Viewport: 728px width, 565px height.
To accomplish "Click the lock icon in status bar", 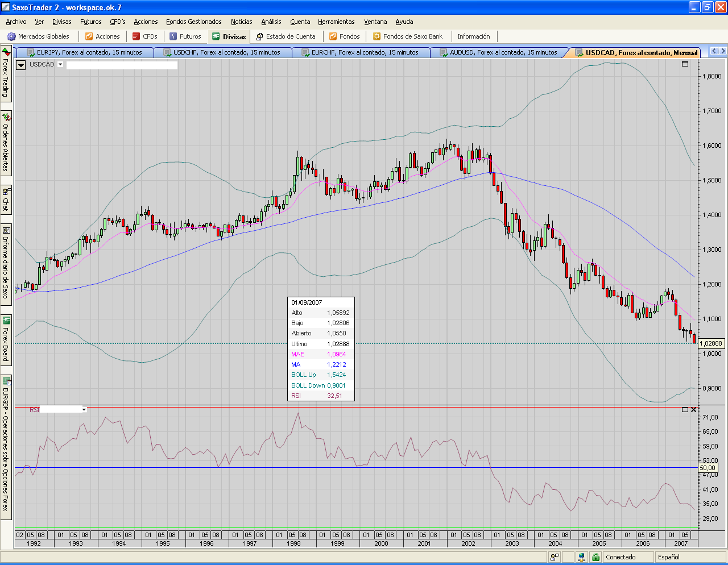I will (x=595, y=557).
